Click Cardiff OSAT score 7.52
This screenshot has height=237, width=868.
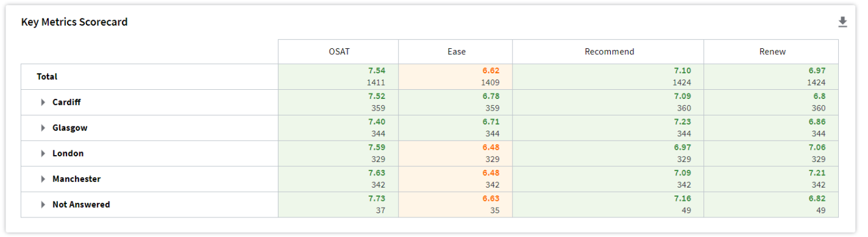377,97
